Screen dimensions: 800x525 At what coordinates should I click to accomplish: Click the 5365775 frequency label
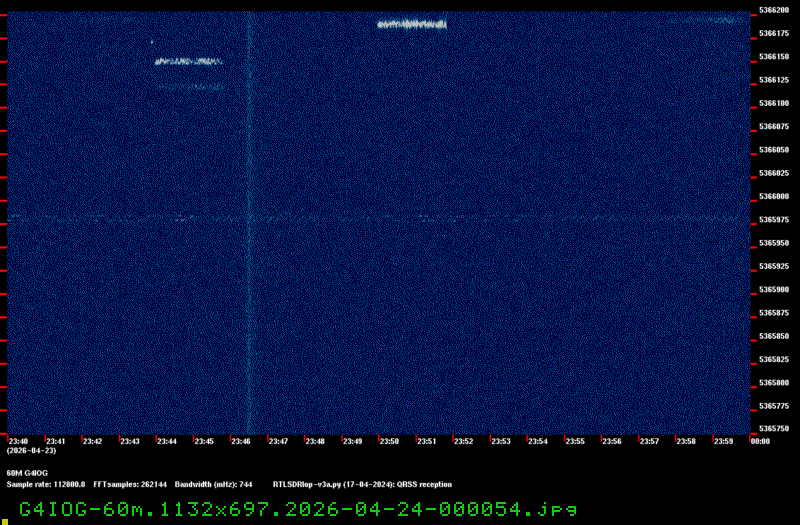point(774,406)
